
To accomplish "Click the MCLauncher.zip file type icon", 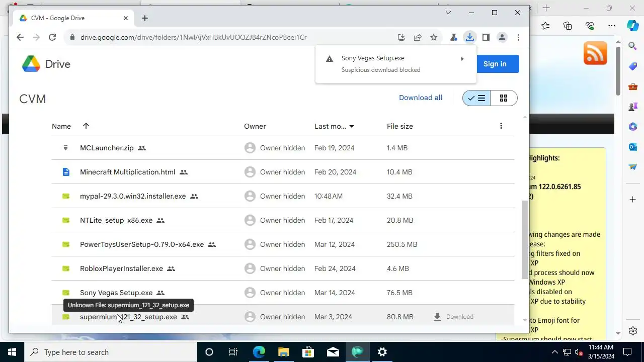I will 65,148.
